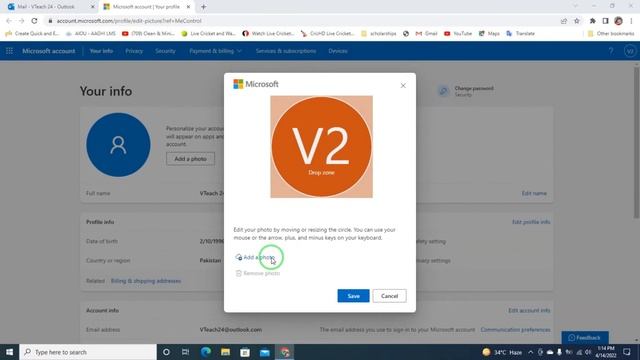
Task: Open the Mail app from taskbar
Action: 265,352
